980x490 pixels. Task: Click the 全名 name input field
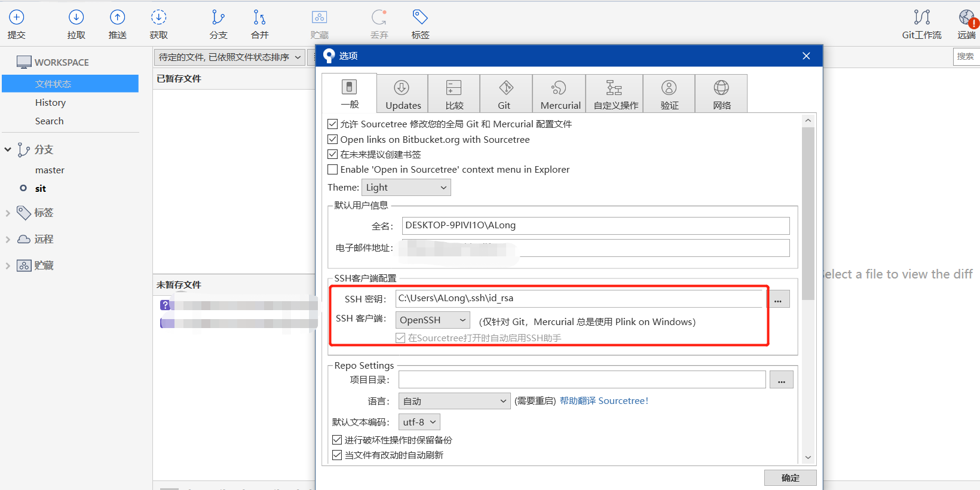(596, 226)
